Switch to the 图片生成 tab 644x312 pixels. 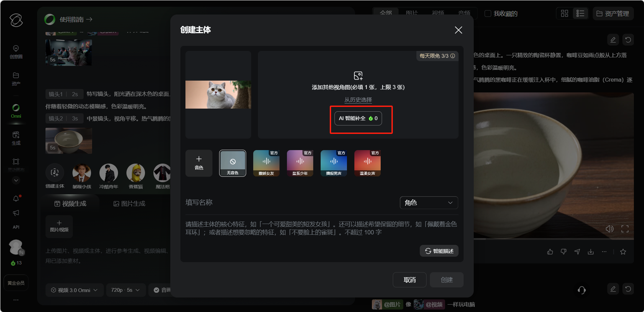tap(129, 204)
